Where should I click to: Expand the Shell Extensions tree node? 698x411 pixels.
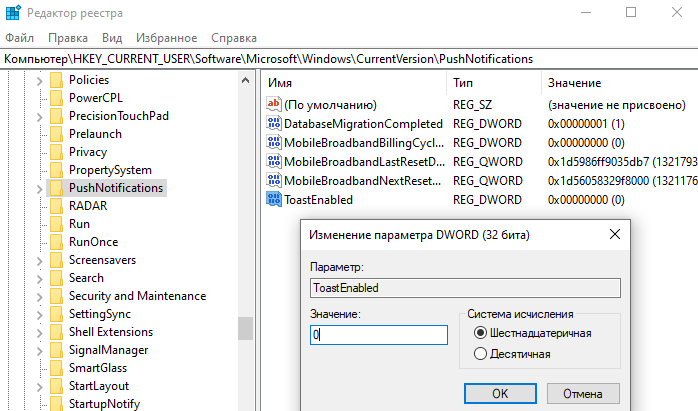[39, 333]
